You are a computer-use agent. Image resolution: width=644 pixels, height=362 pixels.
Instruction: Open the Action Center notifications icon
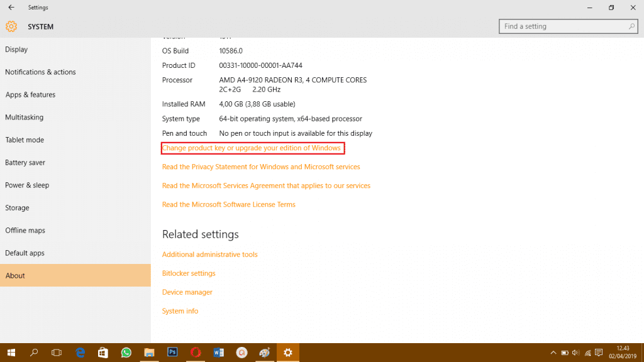(599, 353)
